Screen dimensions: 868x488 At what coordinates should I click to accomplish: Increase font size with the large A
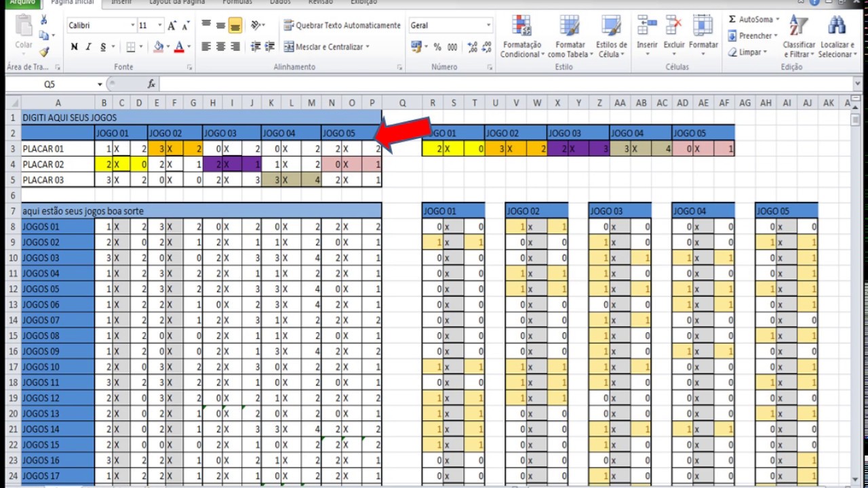click(x=172, y=26)
